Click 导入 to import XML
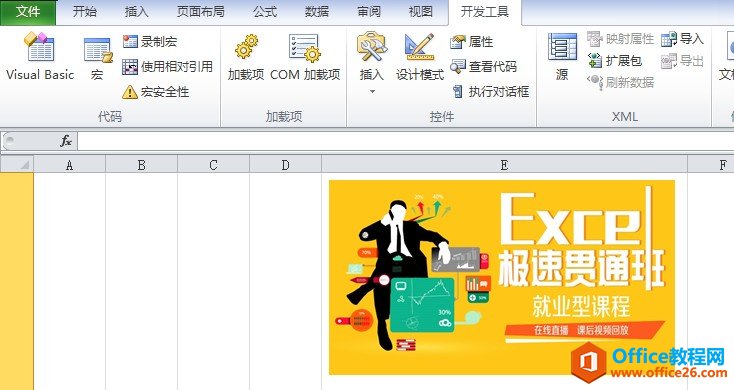 coord(683,39)
